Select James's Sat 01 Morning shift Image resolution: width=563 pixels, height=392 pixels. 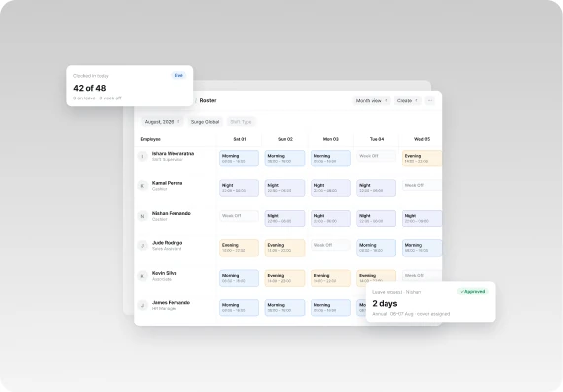click(240, 308)
